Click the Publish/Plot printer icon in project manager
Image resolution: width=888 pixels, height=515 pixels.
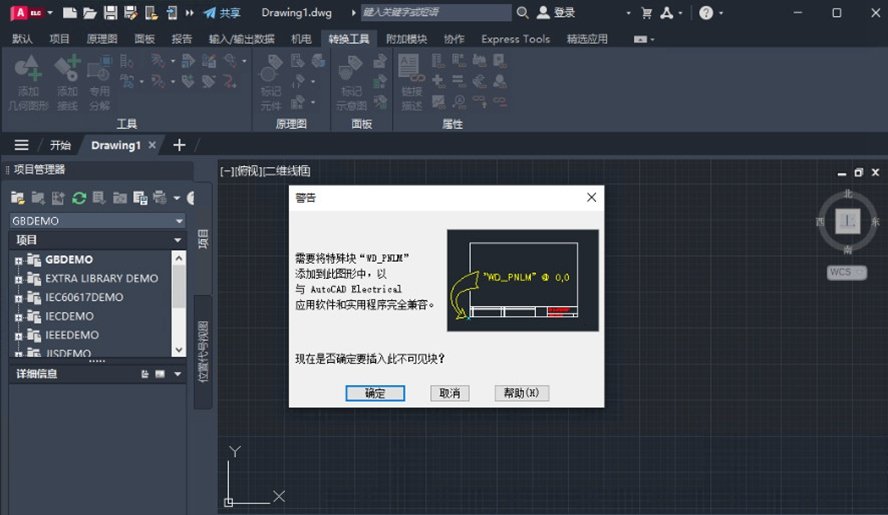point(160,198)
